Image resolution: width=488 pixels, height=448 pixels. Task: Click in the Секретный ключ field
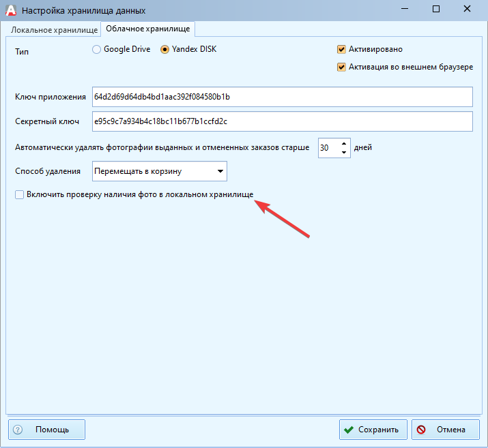coord(281,121)
